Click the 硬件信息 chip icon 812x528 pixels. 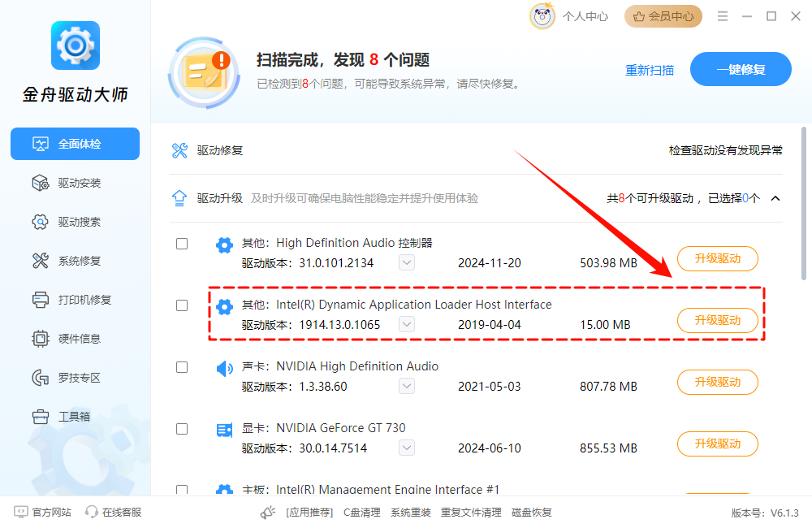[41, 339]
